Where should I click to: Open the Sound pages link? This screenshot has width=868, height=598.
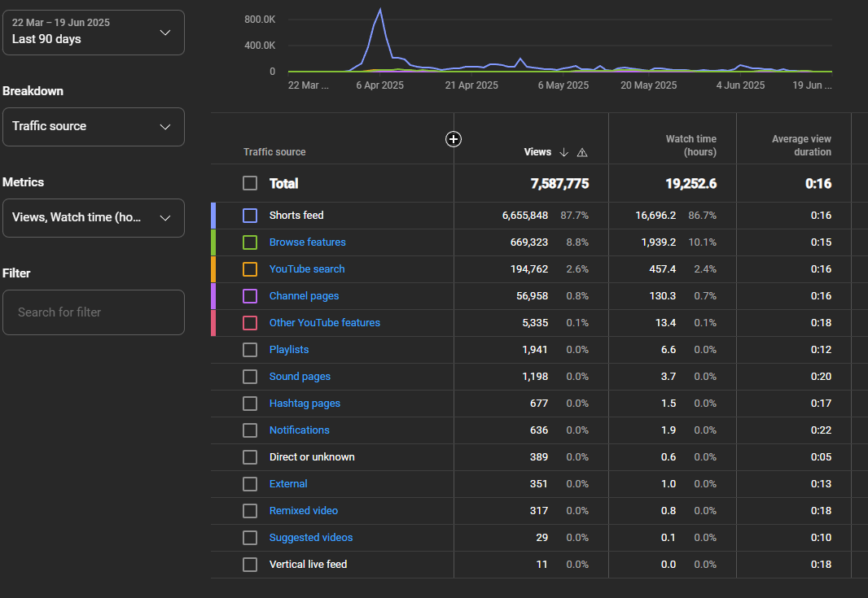[x=300, y=377]
